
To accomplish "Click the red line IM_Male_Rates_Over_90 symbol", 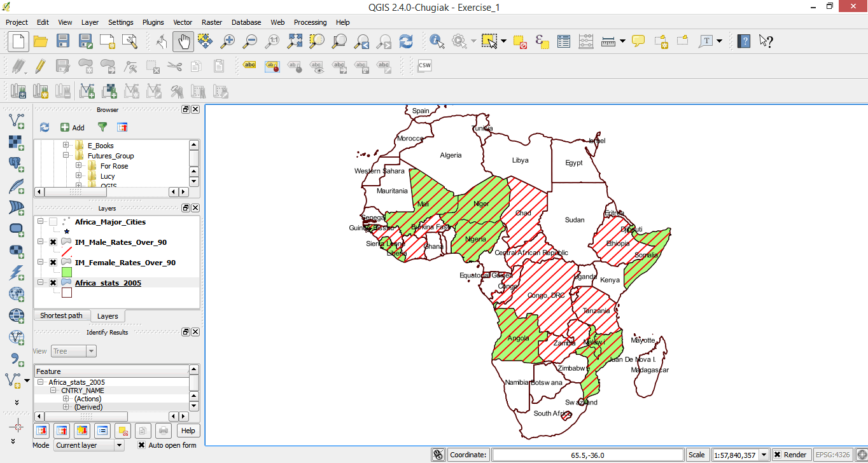I will (x=67, y=252).
